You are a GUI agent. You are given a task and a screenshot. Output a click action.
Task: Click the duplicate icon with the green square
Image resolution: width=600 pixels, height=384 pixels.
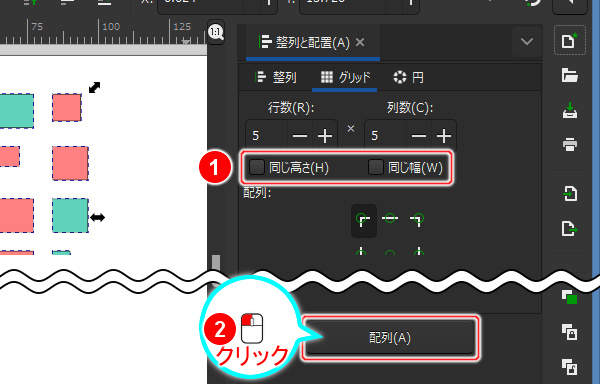pyautogui.click(x=569, y=297)
